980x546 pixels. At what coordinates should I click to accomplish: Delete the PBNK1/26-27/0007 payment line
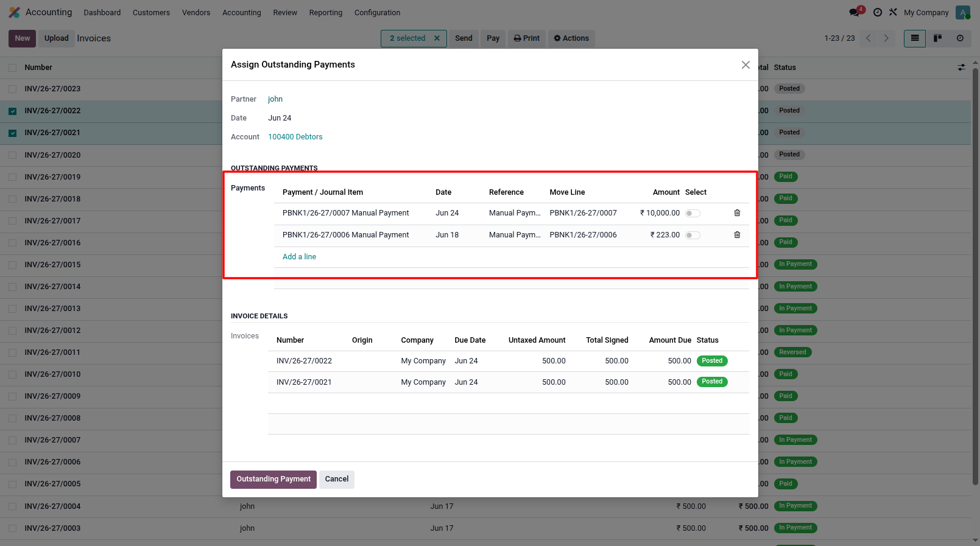737,213
